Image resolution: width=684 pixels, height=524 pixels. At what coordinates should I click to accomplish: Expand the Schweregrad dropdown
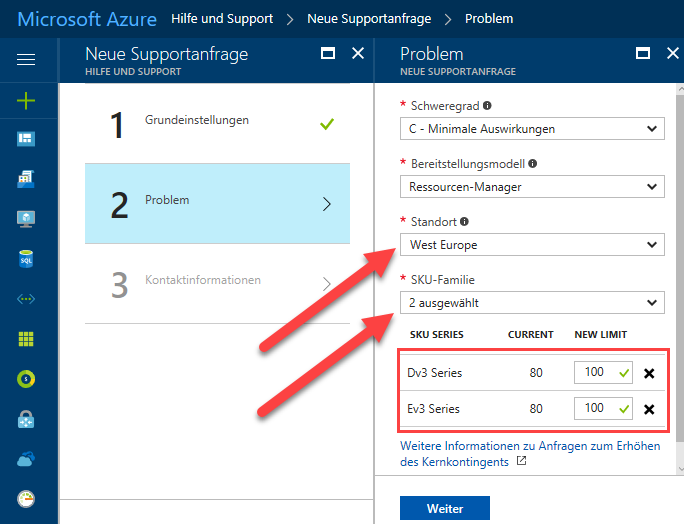(532, 129)
